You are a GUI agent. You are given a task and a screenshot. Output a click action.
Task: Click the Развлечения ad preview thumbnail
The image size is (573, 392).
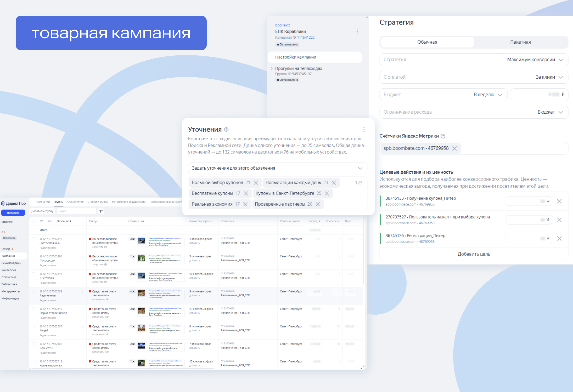pyautogui.click(x=141, y=293)
